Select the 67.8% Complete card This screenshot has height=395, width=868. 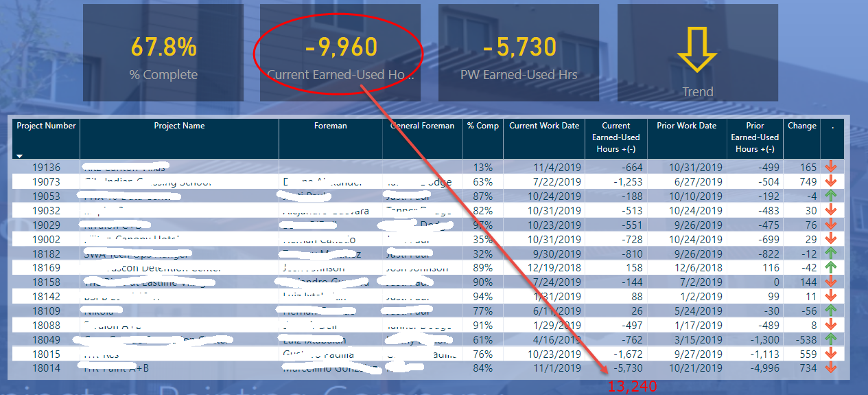(x=164, y=53)
